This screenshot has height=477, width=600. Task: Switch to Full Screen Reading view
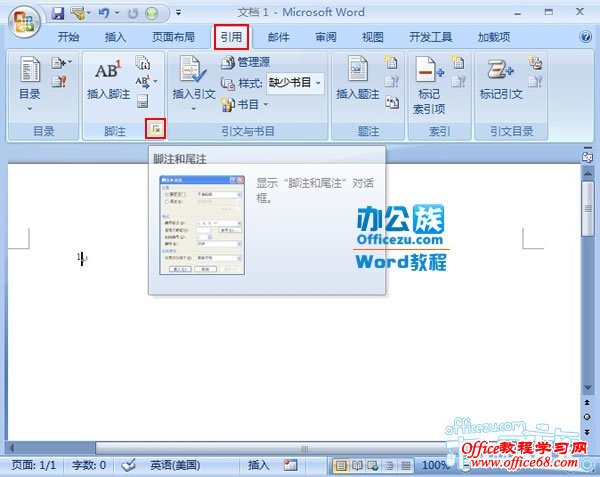pos(357,466)
